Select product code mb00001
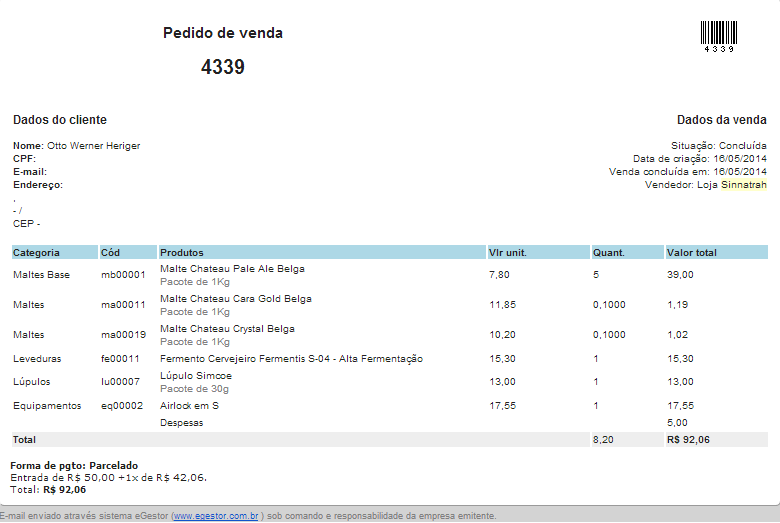 click(123, 275)
